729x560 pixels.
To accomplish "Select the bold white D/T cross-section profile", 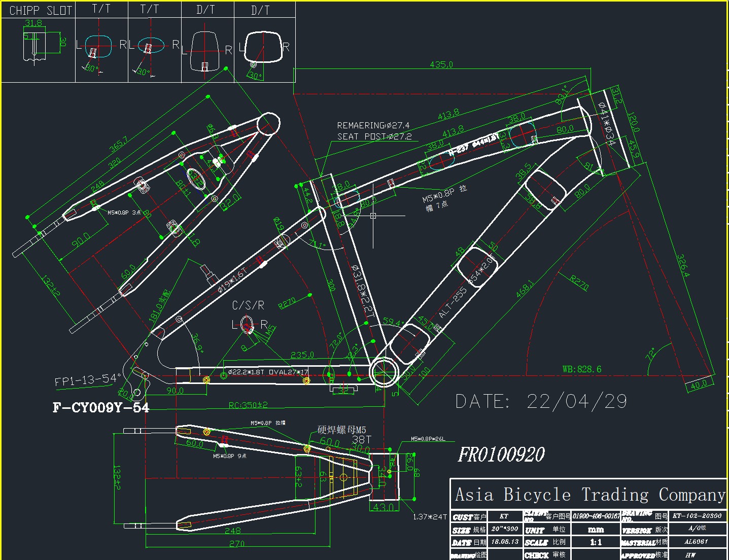I will (x=263, y=47).
